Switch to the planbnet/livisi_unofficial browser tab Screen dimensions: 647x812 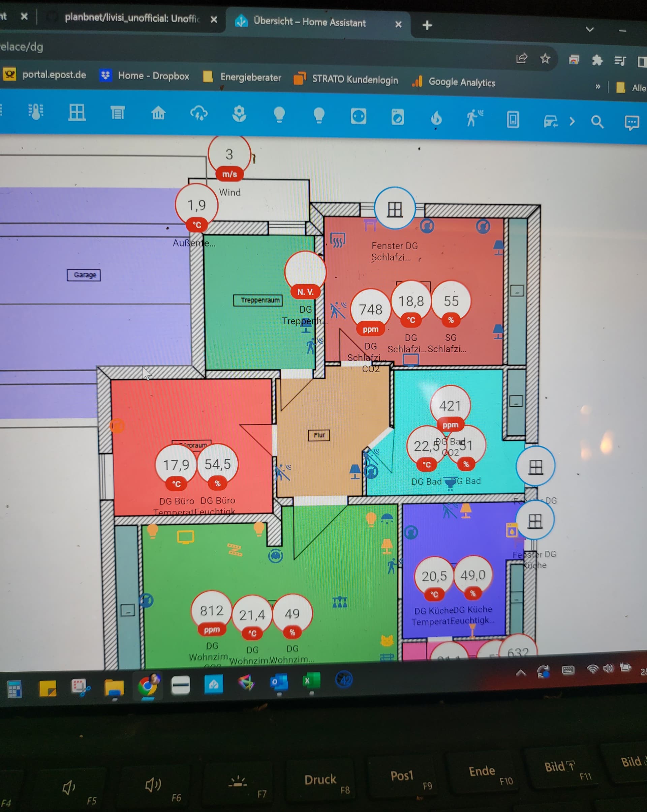point(132,18)
